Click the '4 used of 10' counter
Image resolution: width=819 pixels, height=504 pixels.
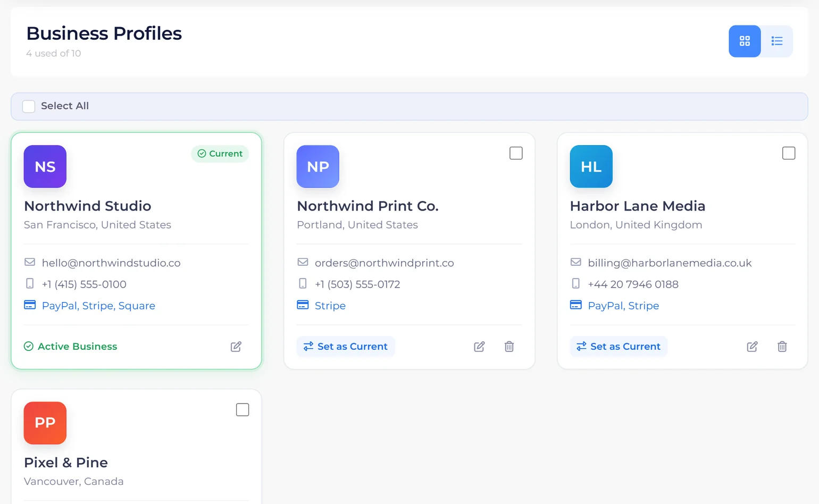click(x=54, y=53)
